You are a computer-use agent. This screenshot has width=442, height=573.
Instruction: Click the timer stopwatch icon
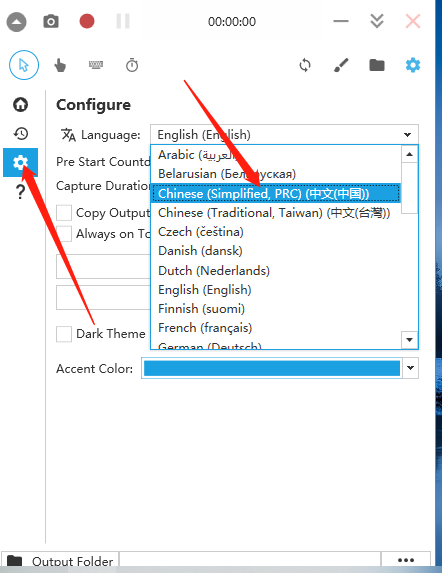point(132,65)
